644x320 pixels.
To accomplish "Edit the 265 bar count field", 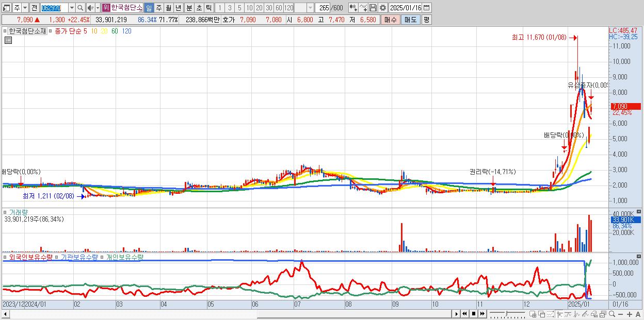I will pyautogui.click(x=323, y=8).
